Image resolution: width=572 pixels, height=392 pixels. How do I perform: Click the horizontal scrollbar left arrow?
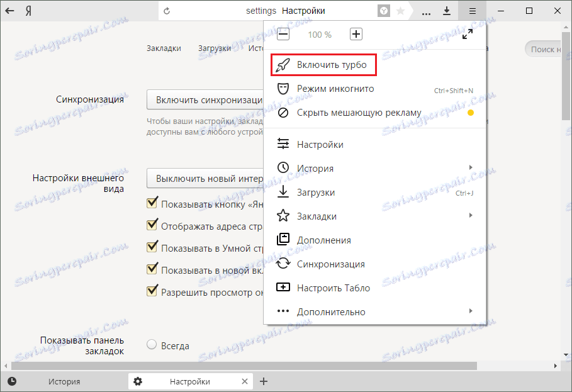[x=6, y=366]
